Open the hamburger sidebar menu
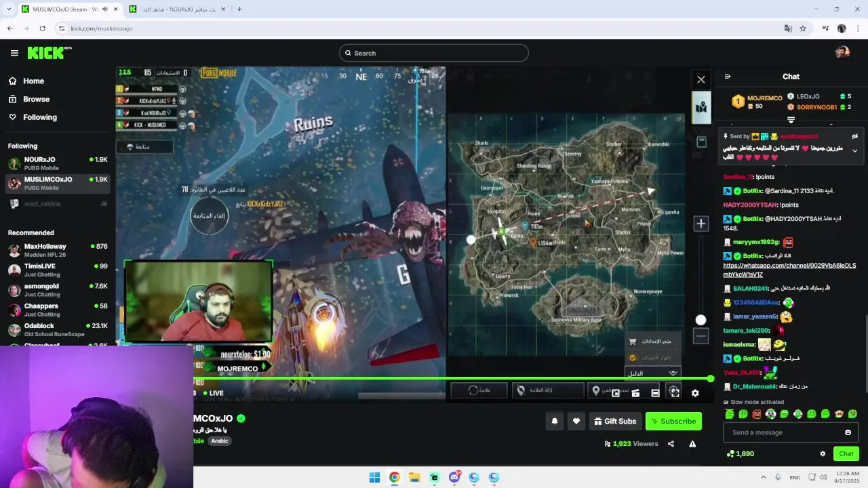This screenshot has height=488, width=868. 14,53
